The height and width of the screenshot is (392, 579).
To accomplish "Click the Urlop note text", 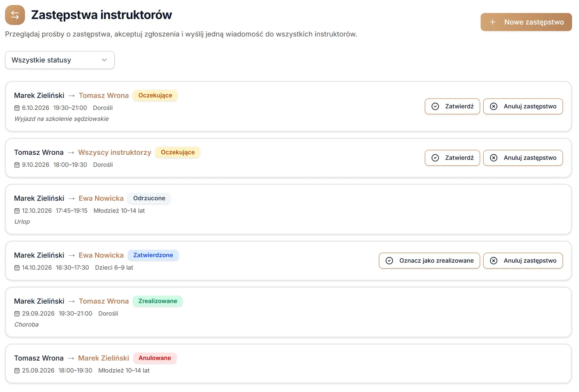I will pyautogui.click(x=22, y=222).
